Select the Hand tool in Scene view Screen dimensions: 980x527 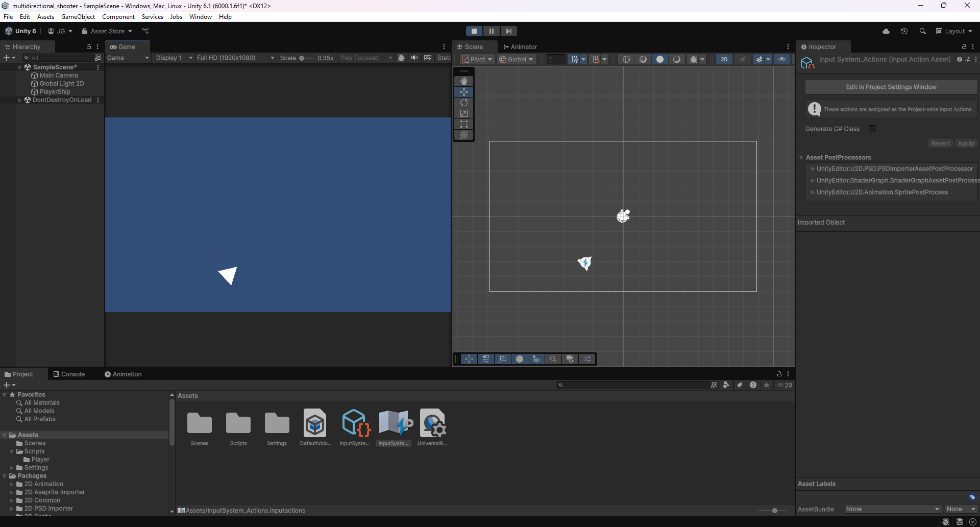463,81
